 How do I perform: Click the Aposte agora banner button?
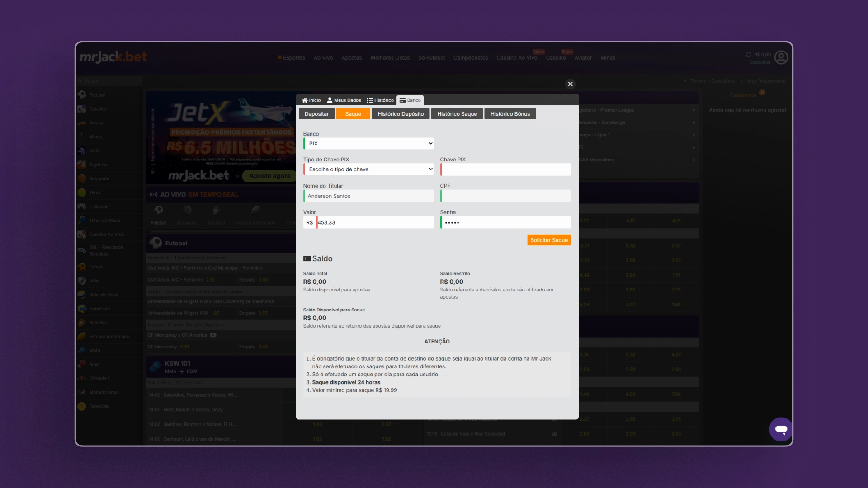[x=269, y=176]
